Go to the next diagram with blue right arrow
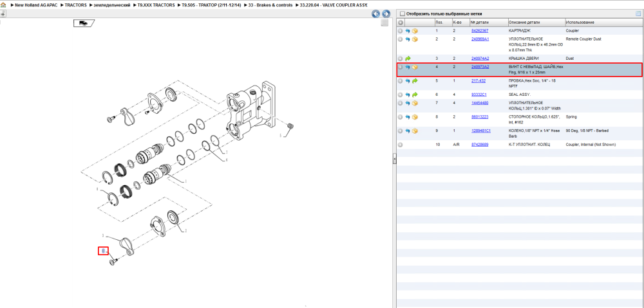 [386, 14]
